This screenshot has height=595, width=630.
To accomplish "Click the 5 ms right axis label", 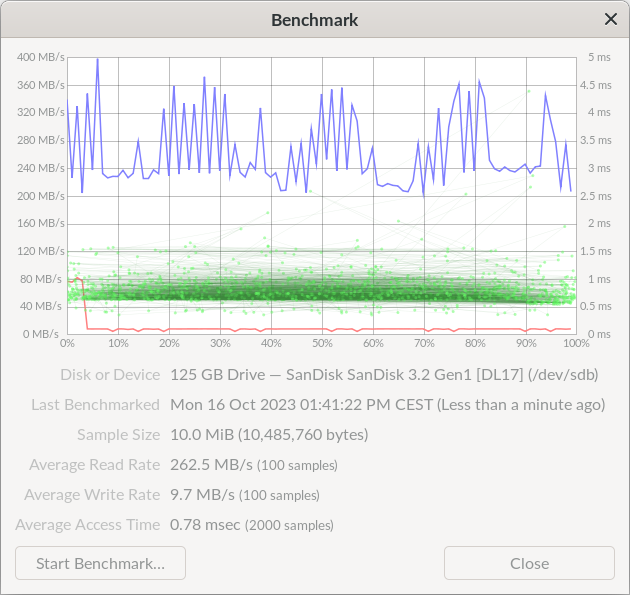I will click(598, 57).
